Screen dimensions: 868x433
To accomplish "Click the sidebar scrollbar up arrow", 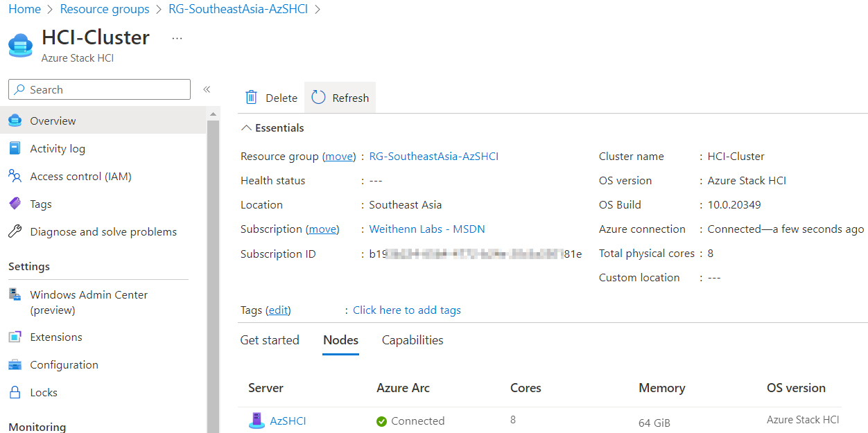I will (x=214, y=114).
